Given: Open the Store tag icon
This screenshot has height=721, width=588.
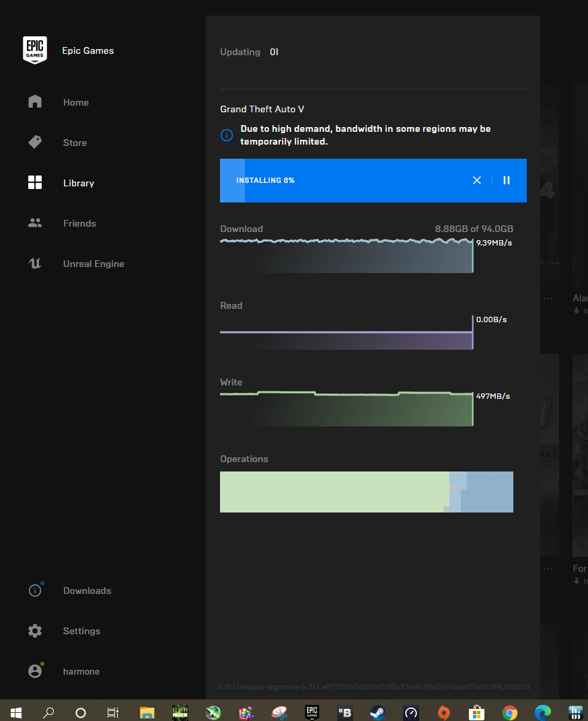Looking at the screenshot, I should pyautogui.click(x=35, y=142).
